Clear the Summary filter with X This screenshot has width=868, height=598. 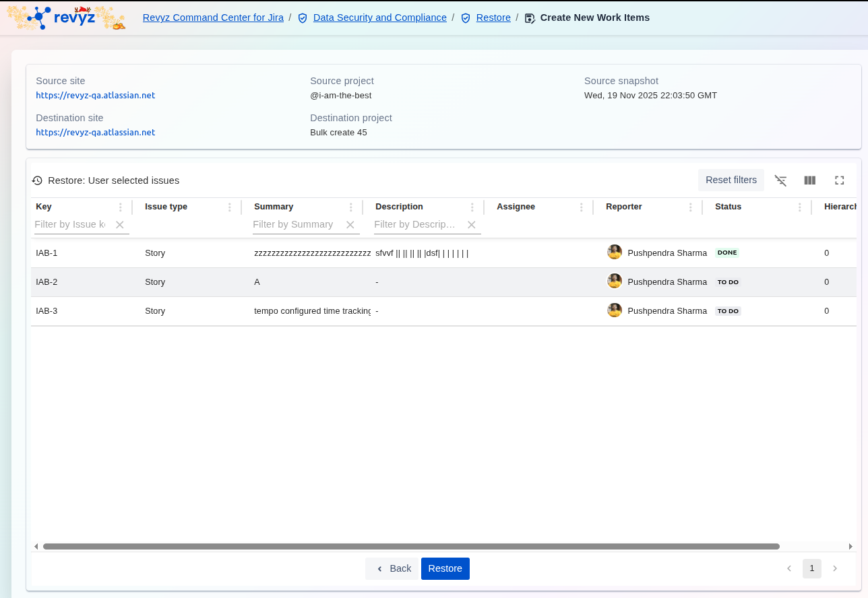350,225
